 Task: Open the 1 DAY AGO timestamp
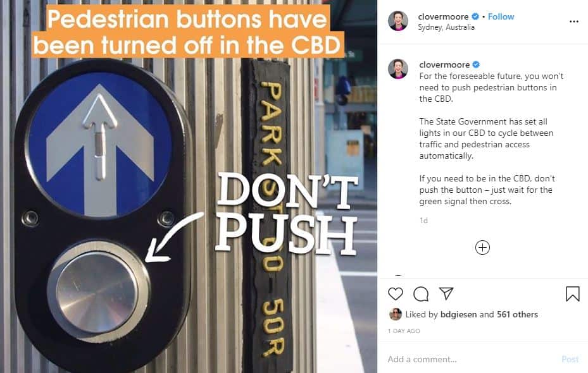coord(404,331)
